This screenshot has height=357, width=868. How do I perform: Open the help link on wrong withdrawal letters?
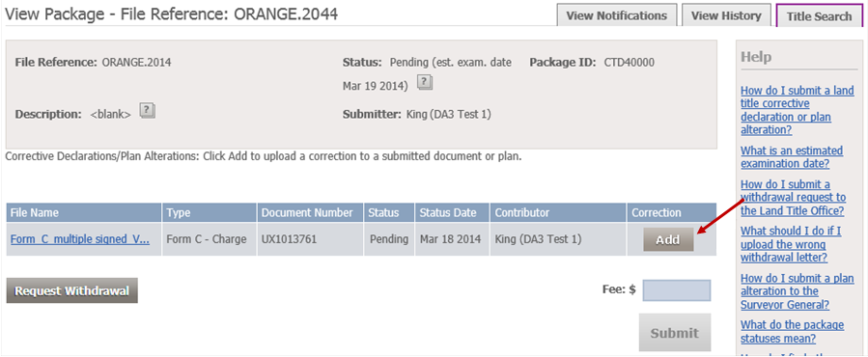pos(791,244)
